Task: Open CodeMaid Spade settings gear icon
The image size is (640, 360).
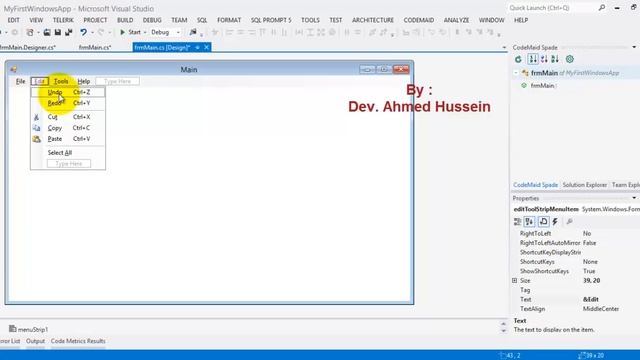Action: [570, 59]
